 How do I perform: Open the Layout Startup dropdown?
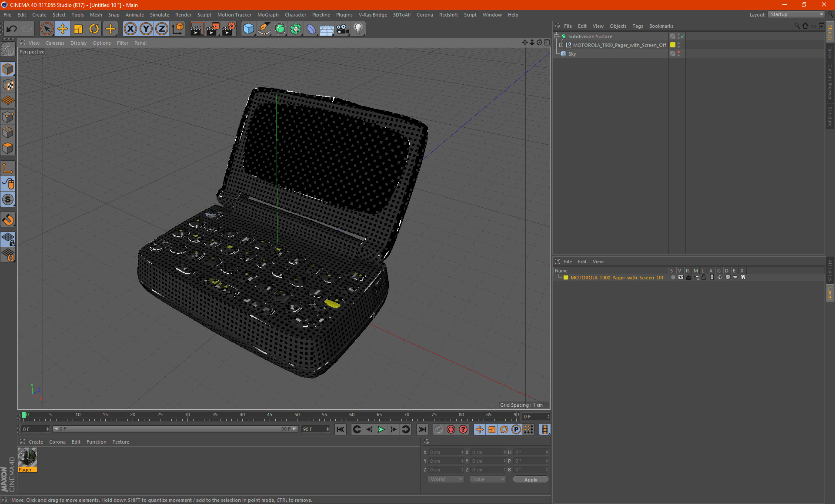tap(796, 14)
